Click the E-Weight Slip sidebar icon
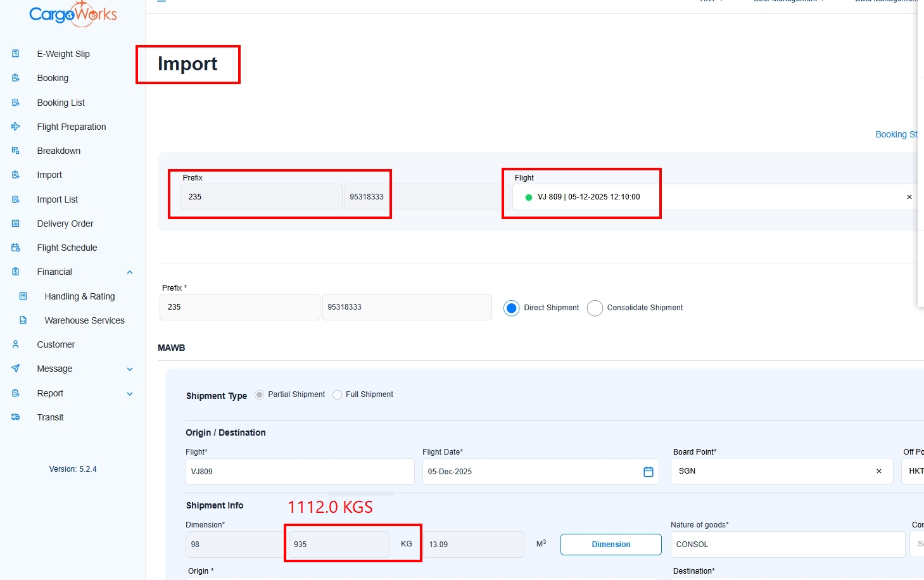 coord(16,54)
